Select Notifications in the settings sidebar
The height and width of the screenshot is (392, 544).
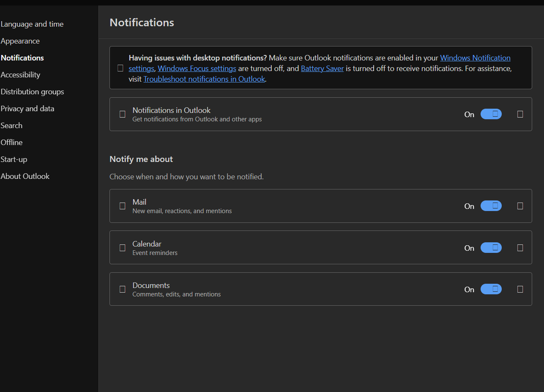[x=22, y=58]
